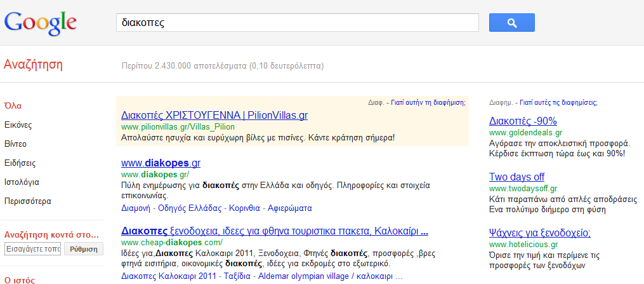Open the www.diakopes.gr result title
644x284 pixels.
tap(161, 163)
